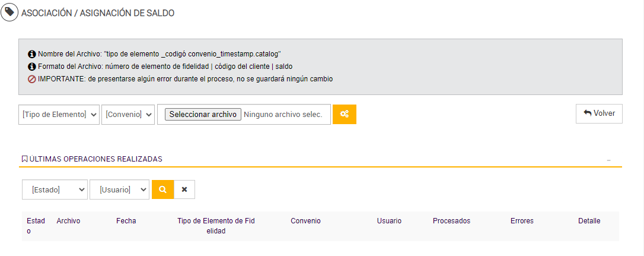This screenshot has height=256, width=644.
Task: Clear filters with the X button
Action: (x=184, y=189)
